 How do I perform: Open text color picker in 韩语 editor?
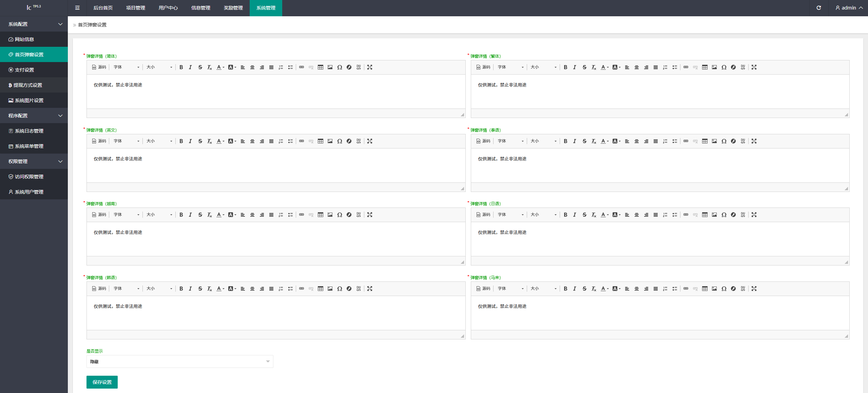(x=220, y=289)
